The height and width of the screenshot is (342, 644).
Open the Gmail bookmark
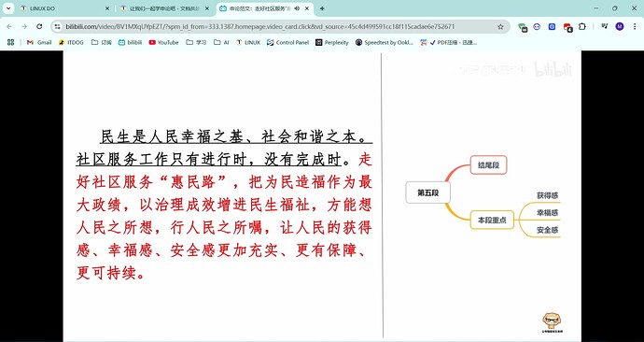[39, 42]
